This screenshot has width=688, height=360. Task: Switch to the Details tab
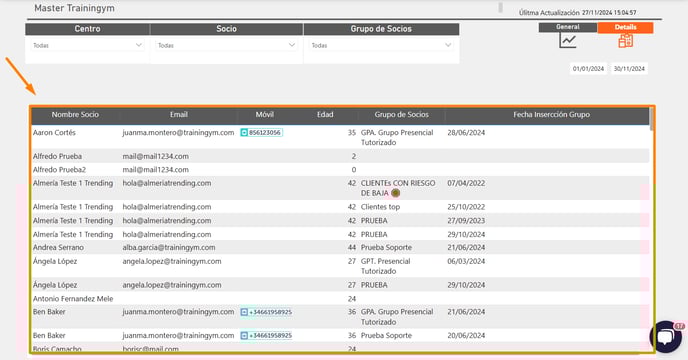click(x=625, y=27)
